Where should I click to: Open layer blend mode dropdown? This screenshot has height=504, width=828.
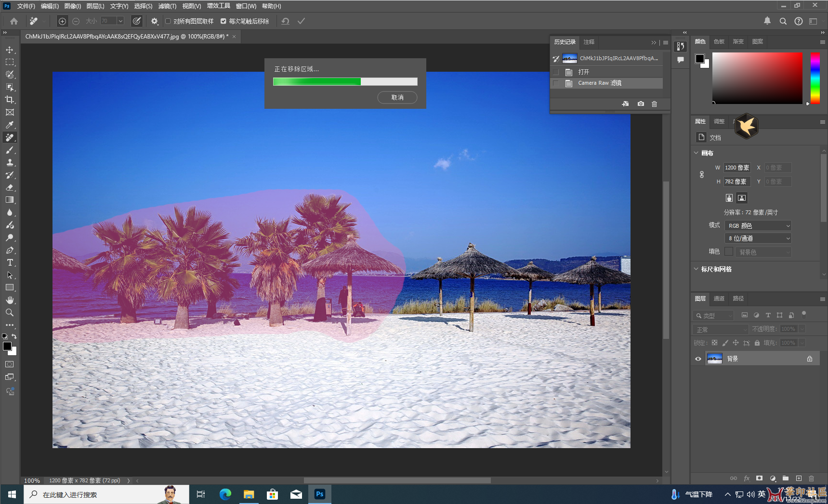[x=721, y=329]
